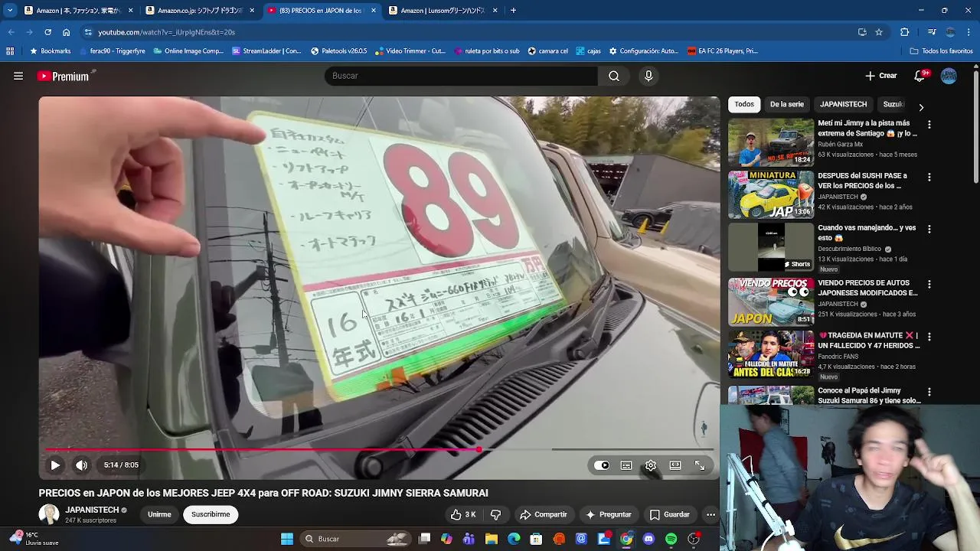Like the video with 3 K likes
Image resolution: width=980 pixels, height=551 pixels.
point(463,514)
